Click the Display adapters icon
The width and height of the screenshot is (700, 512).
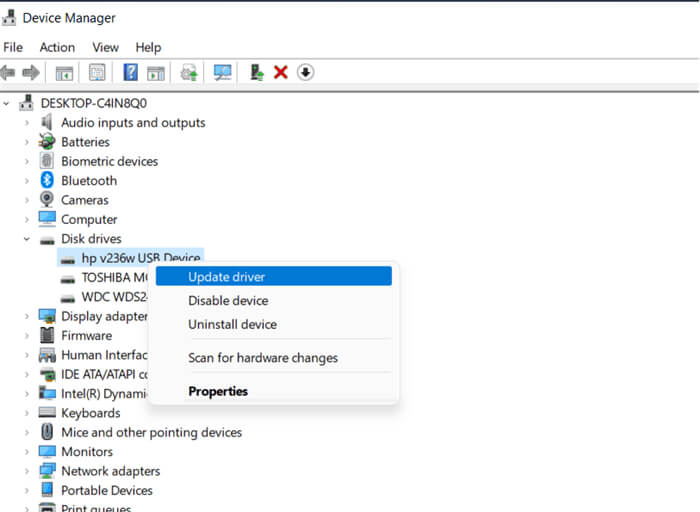[x=47, y=316]
